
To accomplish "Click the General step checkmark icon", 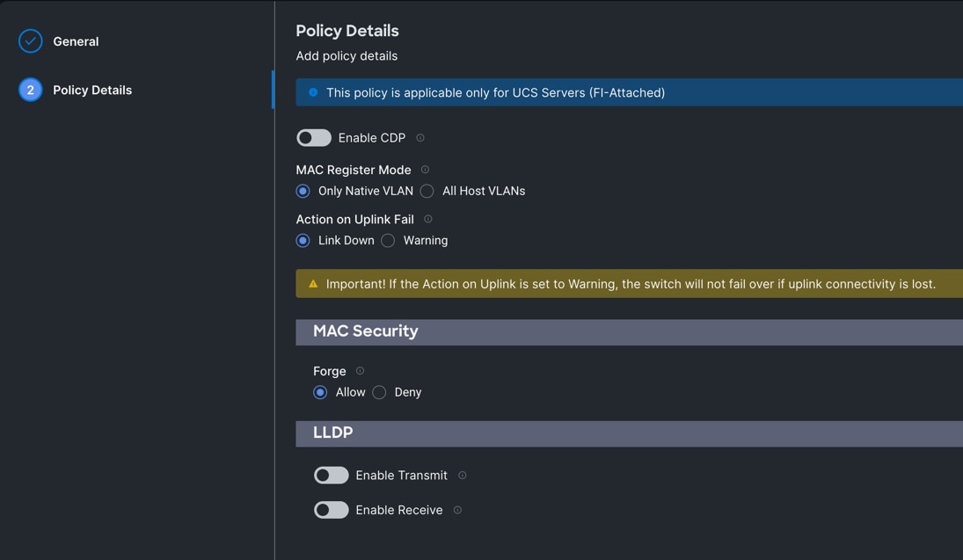I will pyautogui.click(x=31, y=41).
